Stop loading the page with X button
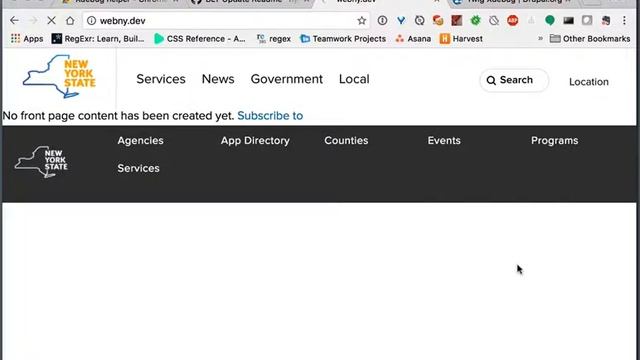Viewport: 640px width, 360px height. tap(51, 20)
